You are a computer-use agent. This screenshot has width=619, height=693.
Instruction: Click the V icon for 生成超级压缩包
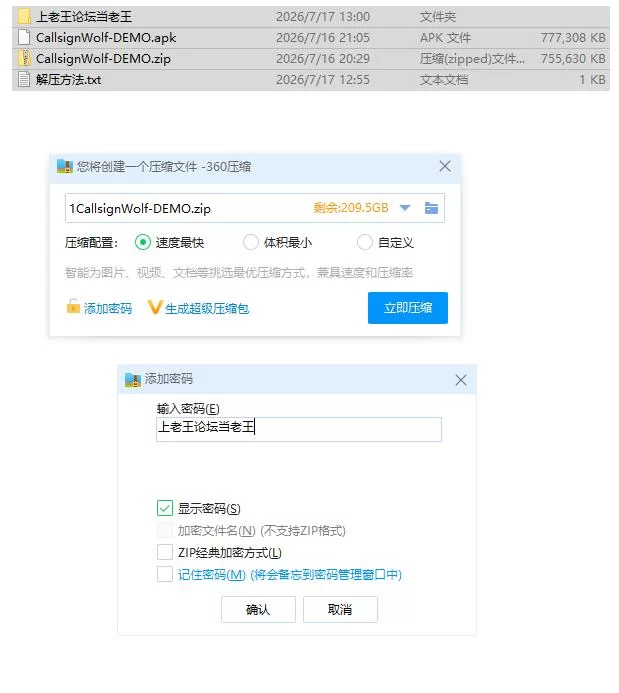(x=155, y=307)
